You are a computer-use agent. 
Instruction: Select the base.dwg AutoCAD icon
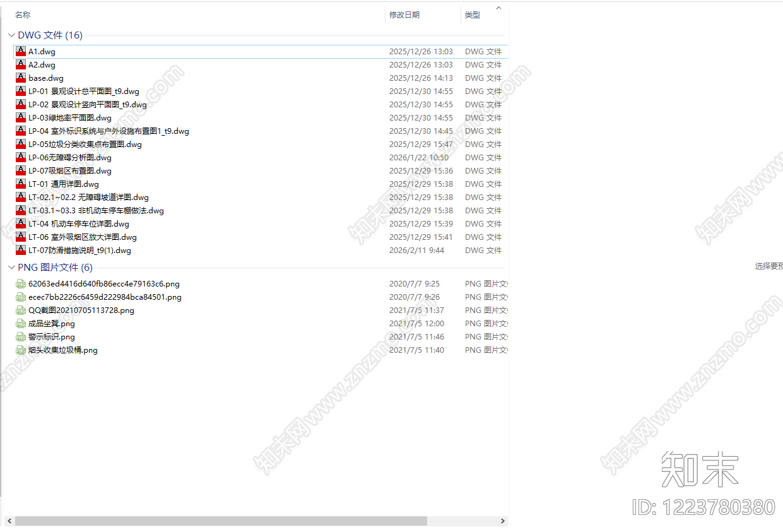point(21,78)
